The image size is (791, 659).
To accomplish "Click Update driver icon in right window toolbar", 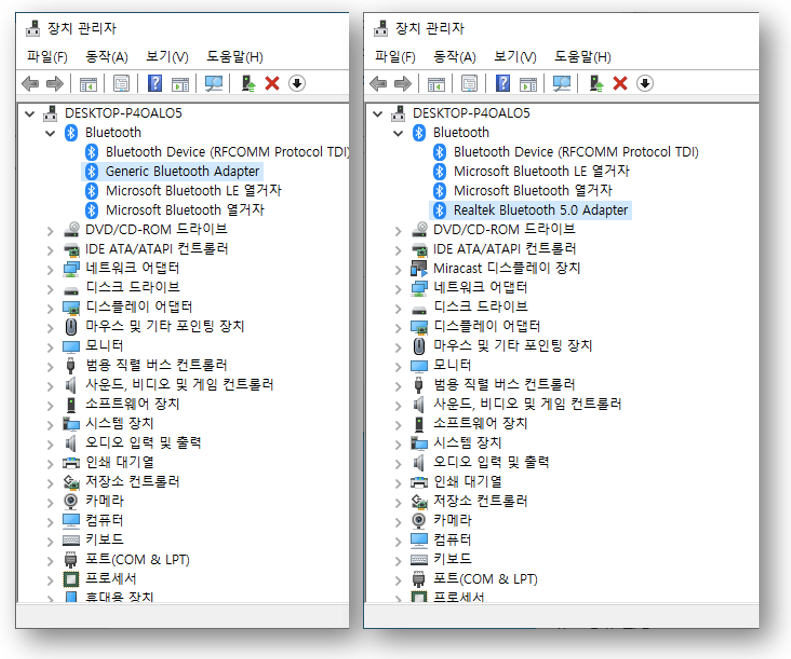I will pyautogui.click(x=596, y=83).
